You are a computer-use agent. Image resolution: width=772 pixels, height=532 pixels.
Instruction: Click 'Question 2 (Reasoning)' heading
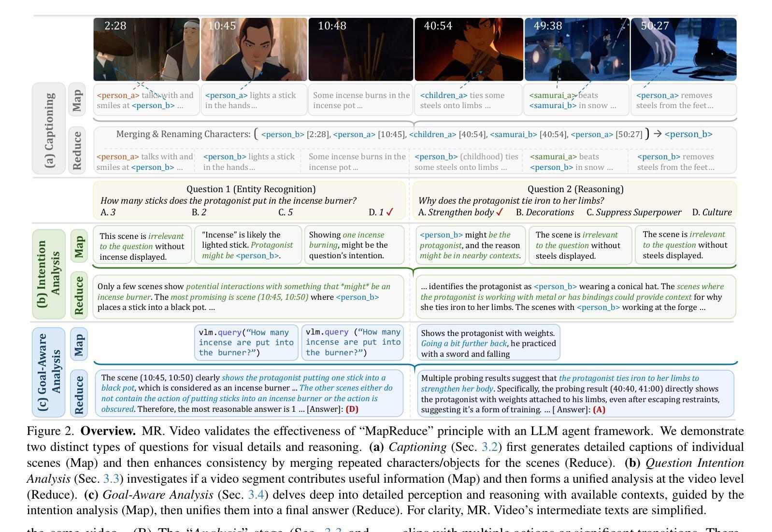(575, 189)
